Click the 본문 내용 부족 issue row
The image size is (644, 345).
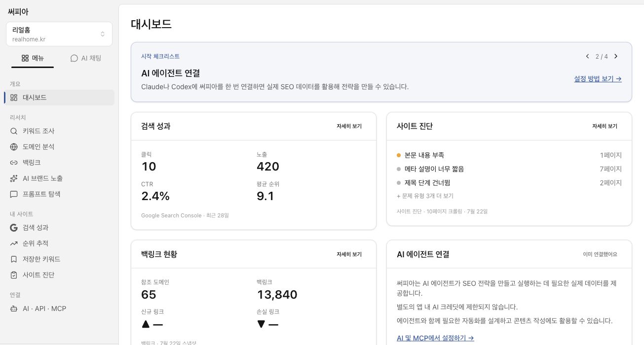509,155
